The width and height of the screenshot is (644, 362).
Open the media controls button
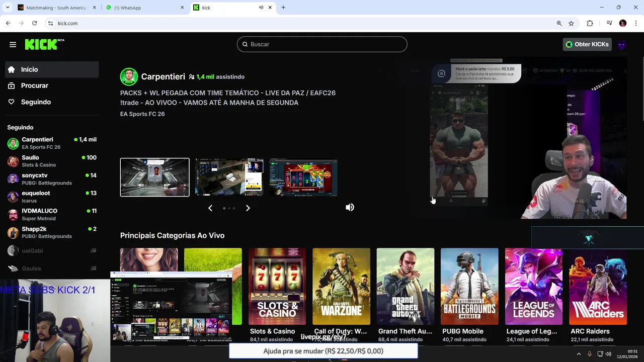(609, 23)
